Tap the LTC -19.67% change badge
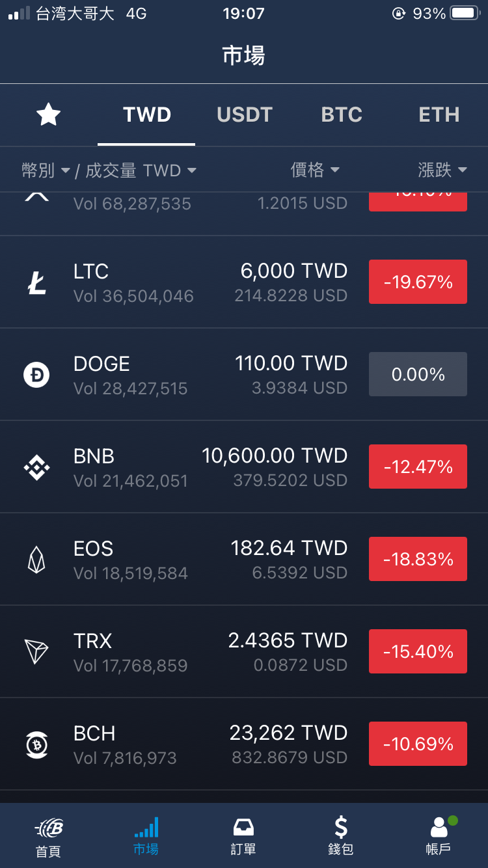The image size is (488, 868). [418, 282]
